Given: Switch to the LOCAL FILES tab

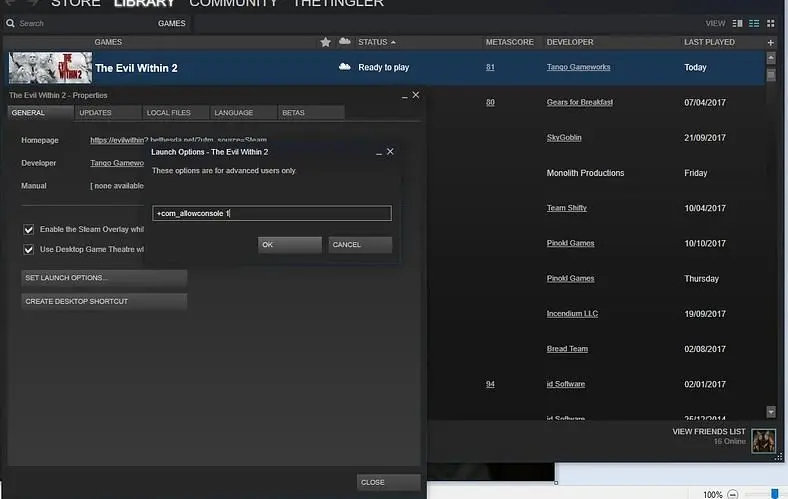Looking at the screenshot, I should (x=176, y=113).
